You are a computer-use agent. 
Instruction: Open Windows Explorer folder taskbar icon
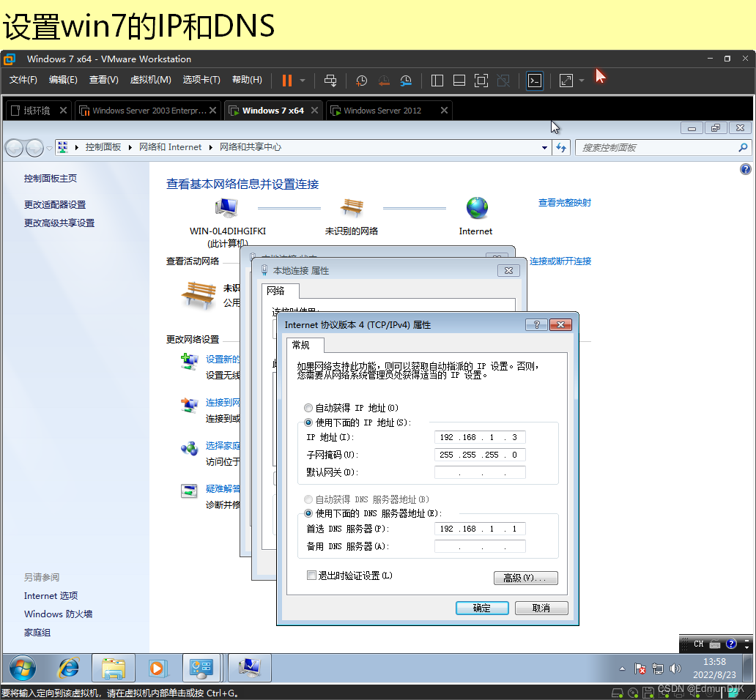coord(114,669)
